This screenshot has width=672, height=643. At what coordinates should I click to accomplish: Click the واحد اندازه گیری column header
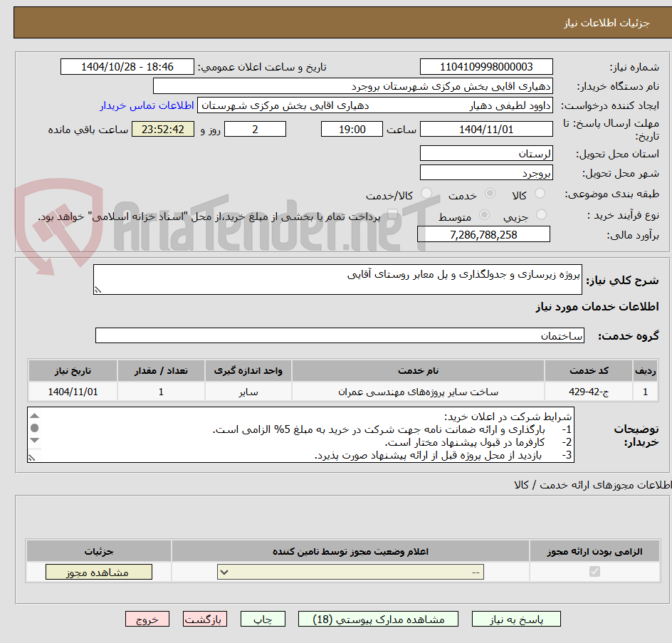pos(248,370)
